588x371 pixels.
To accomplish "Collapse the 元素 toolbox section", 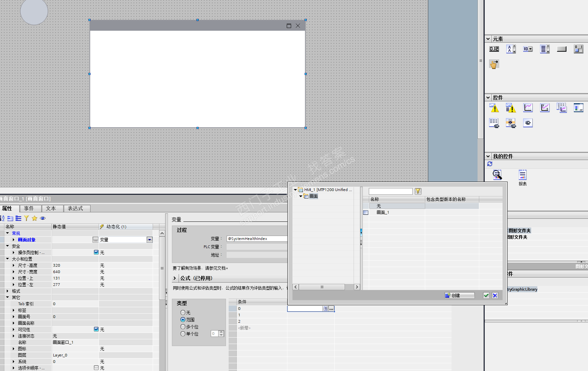I will 488,39.
